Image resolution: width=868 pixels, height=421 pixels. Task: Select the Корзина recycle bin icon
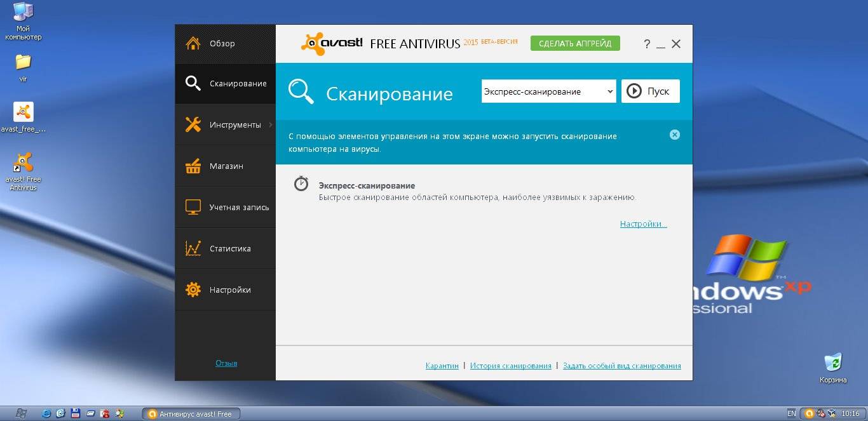click(833, 368)
